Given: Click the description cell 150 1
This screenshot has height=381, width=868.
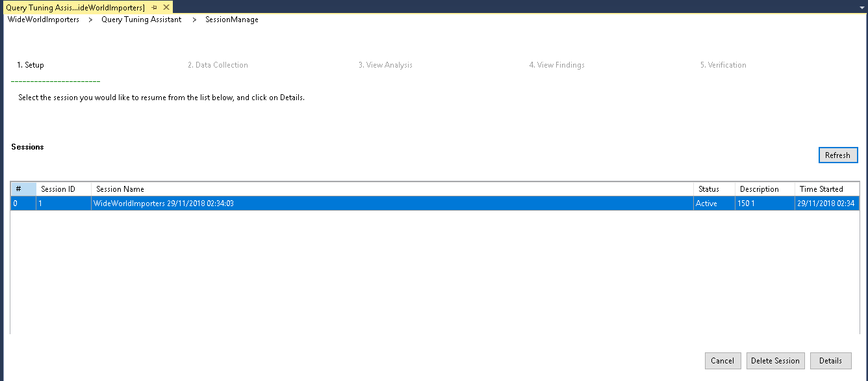Looking at the screenshot, I should coord(765,204).
